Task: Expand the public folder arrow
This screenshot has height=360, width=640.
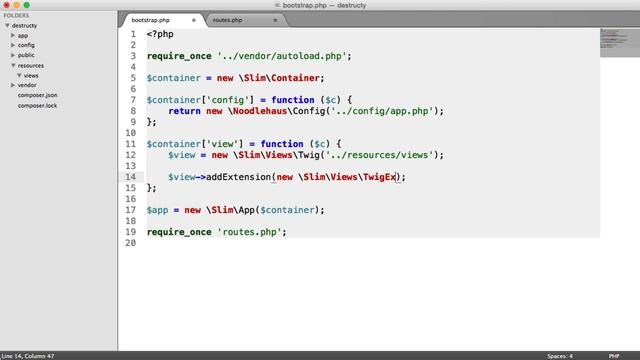Action: [13, 55]
